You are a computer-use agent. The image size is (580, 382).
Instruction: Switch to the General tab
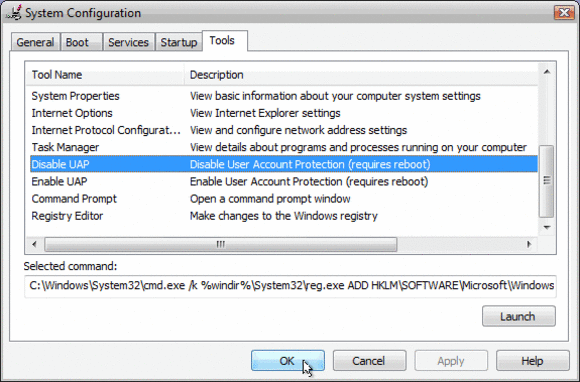[x=35, y=42]
